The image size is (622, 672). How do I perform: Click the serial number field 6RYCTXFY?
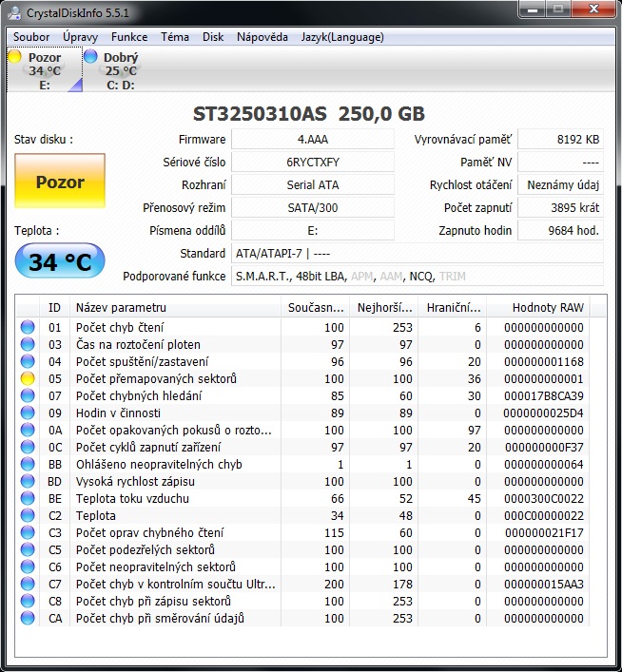pyautogui.click(x=313, y=162)
